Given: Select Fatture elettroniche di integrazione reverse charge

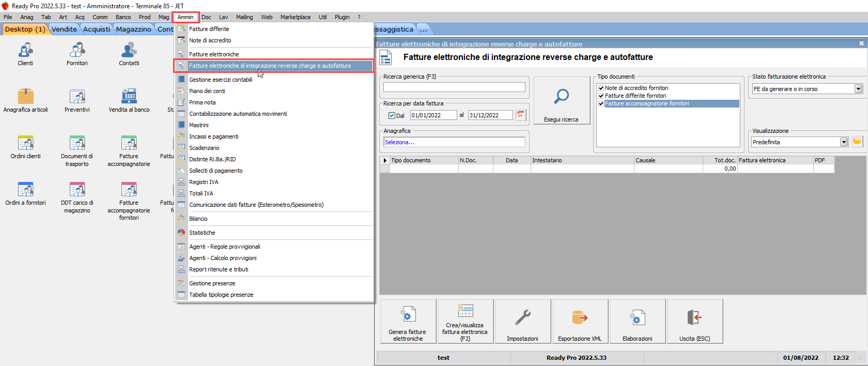Looking at the screenshot, I should 274,66.
